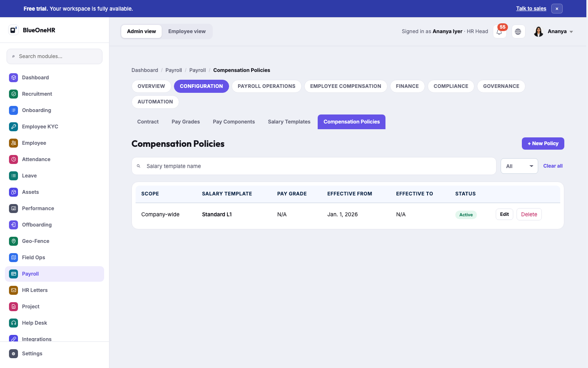Go to the Employee module icon
Image resolution: width=588 pixels, height=368 pixels.
(13, 143)
